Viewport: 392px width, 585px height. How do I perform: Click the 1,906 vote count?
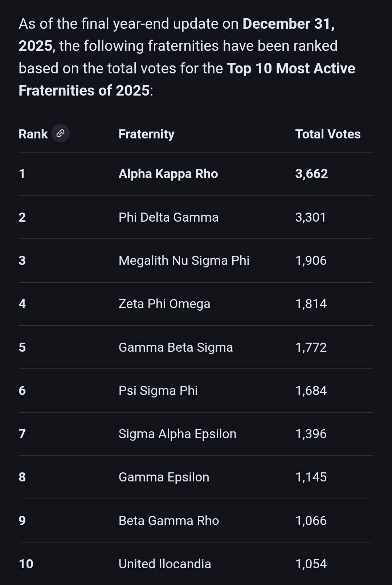click(311, 261)
